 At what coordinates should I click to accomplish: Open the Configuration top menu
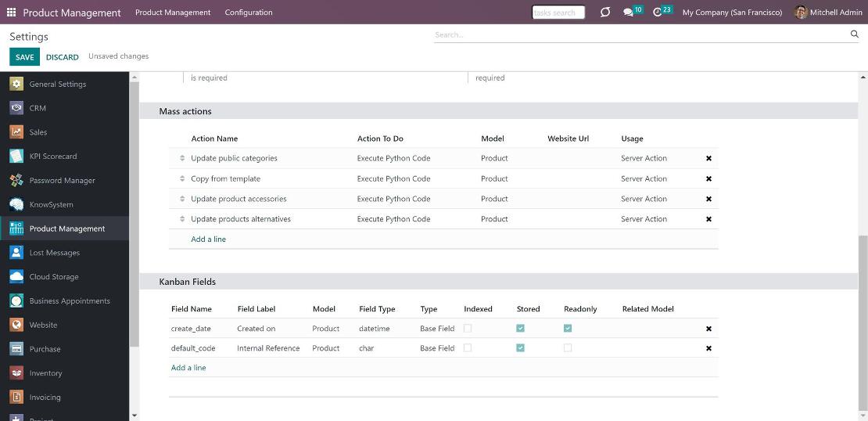click(249, 13)
